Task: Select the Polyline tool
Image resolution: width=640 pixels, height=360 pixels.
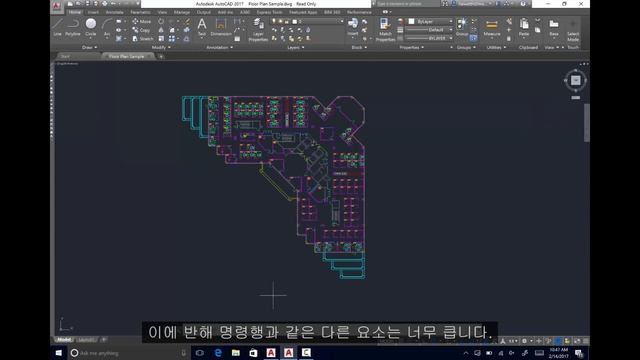Action: [x=73, y=27]
